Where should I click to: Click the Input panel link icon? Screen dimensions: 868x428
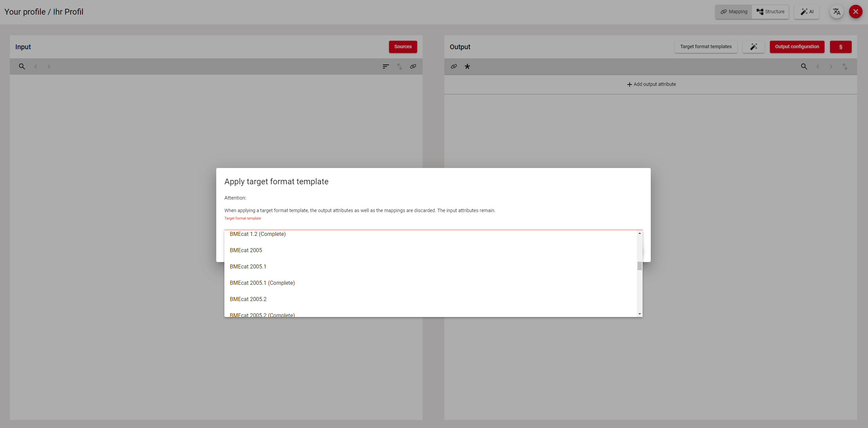pos(413,67)
